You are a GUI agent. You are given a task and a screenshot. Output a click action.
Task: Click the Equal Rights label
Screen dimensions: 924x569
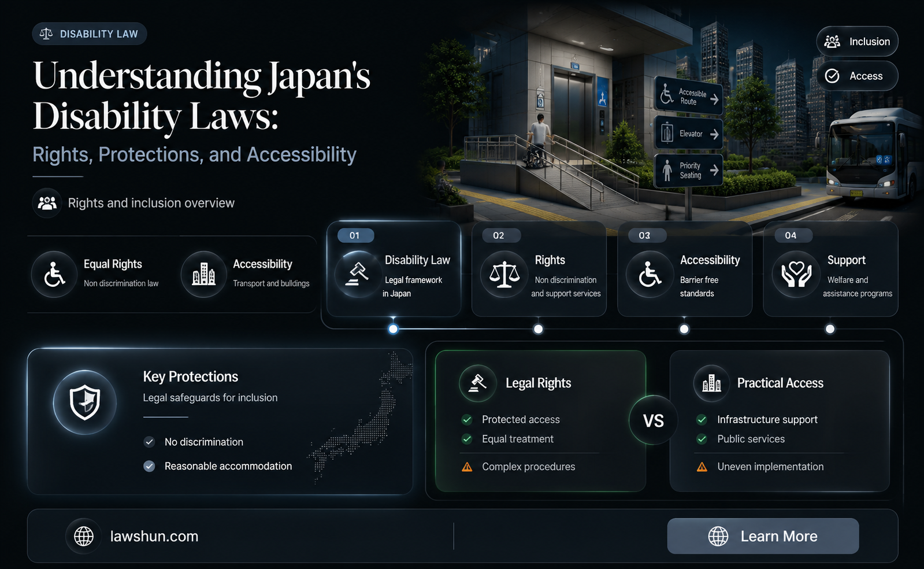point(113,264)
